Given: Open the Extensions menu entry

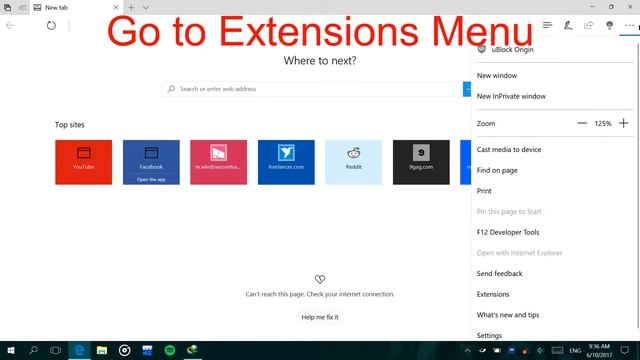Looking at the screenshot, I should click(493, 294).
